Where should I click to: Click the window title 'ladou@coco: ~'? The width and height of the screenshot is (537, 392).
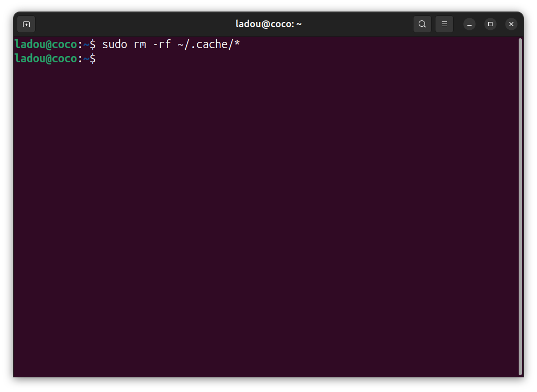point(268,24)
